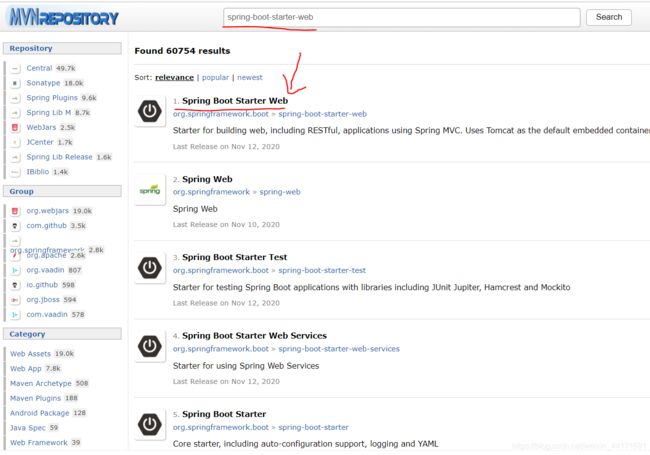Open spring-web artifact link
This screenshot has width=650, height=455.
tap(280, 192)
